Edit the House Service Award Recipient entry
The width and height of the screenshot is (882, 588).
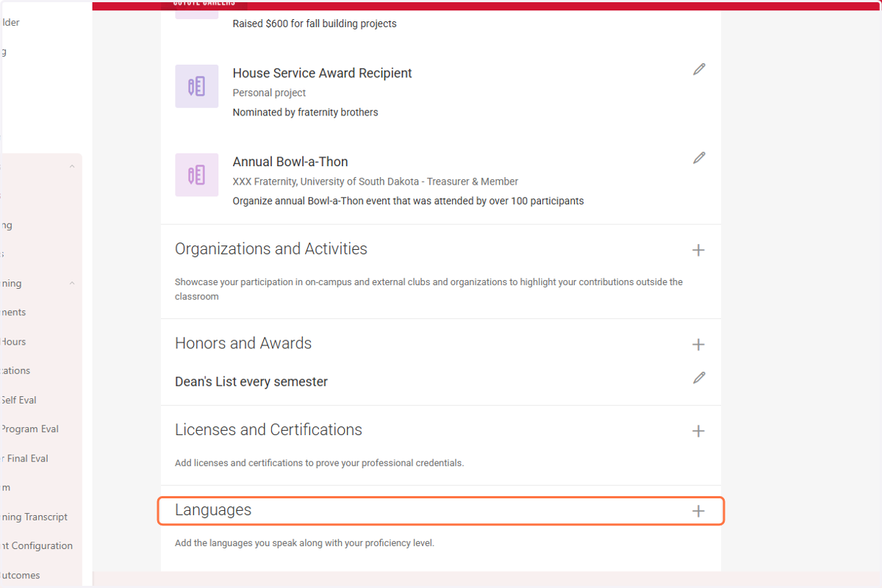(699, 69)
